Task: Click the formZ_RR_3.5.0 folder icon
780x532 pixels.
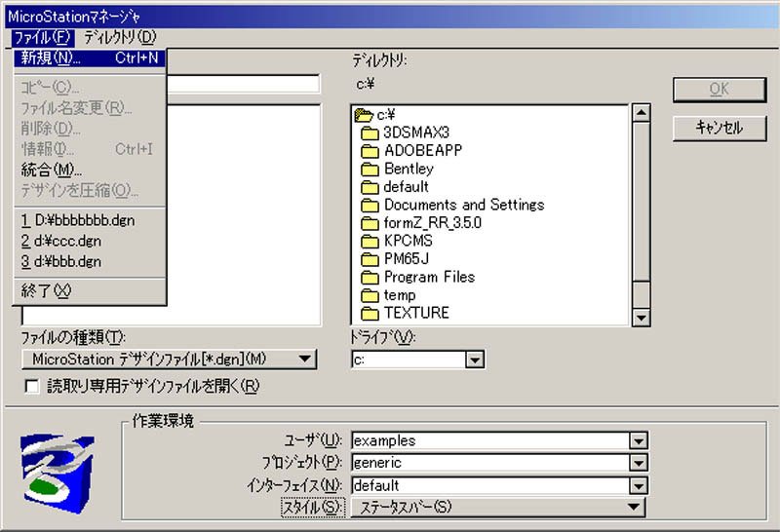Action: (370, 223)
